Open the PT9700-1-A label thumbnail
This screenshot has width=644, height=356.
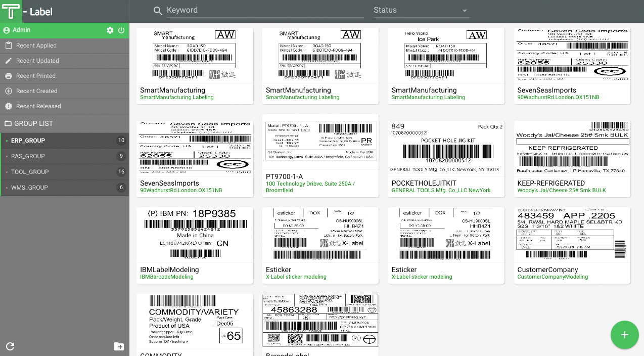click(x=320, y=142)
